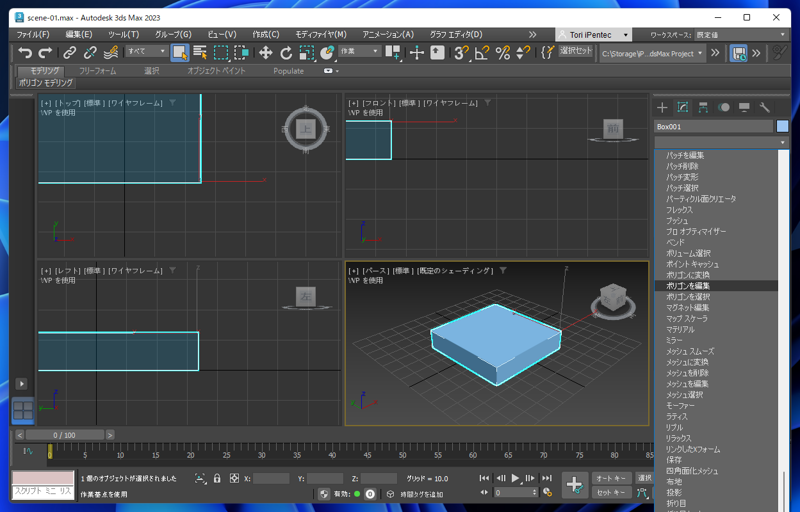Open the Motion command panel tab

click(x=723, y=107)
